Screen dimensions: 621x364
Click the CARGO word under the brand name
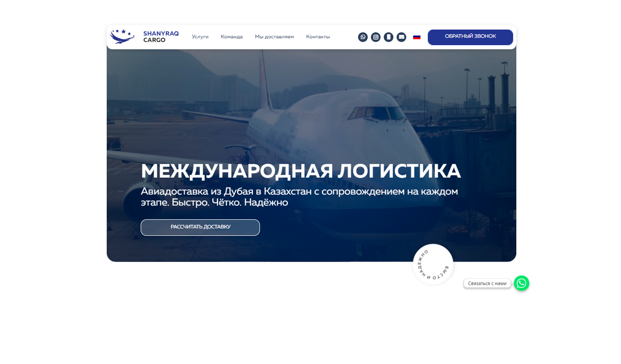pos(154,40)
